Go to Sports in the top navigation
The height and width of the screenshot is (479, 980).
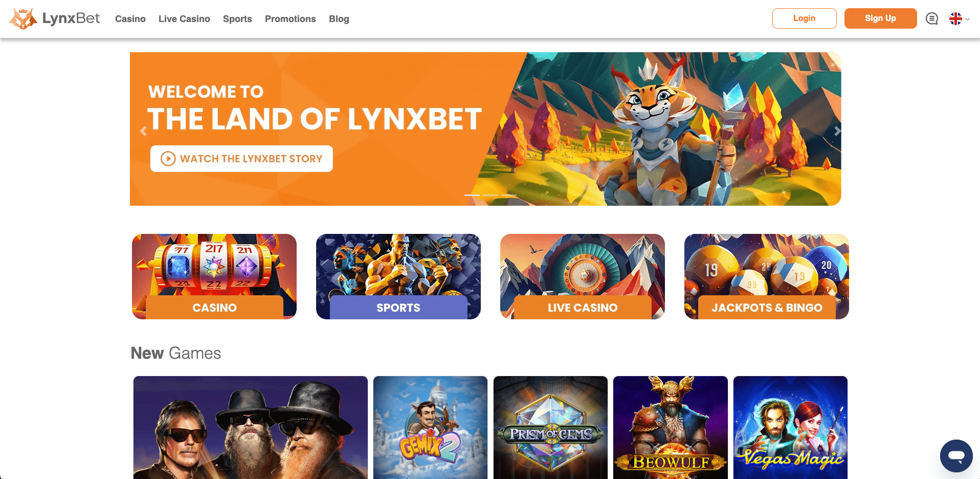[x=237, y=19]
